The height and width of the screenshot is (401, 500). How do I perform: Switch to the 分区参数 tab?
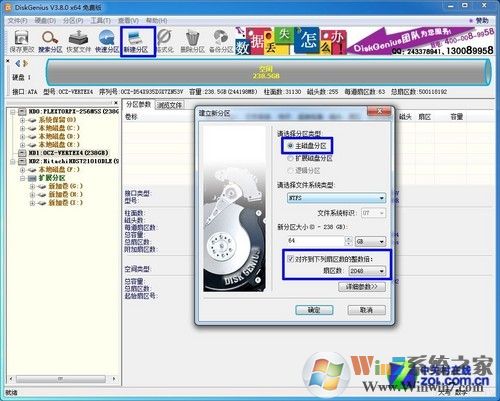[138, 105]
